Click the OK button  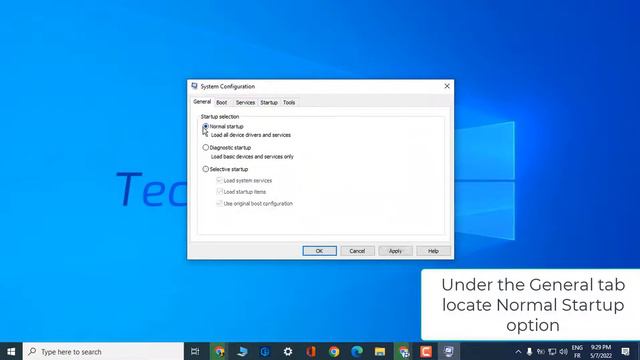pyautogui.click(x=320, y=251)
